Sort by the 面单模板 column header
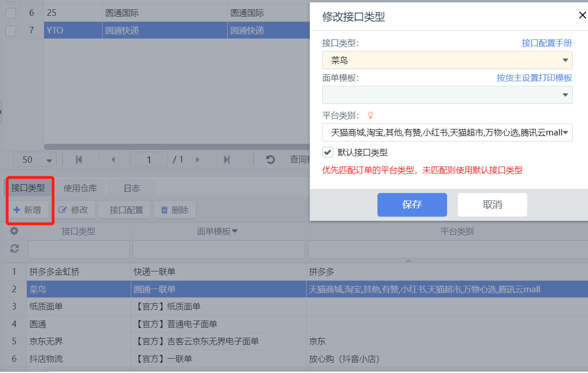The height and width of the screenshot is (373, 588). coord(218,231)
